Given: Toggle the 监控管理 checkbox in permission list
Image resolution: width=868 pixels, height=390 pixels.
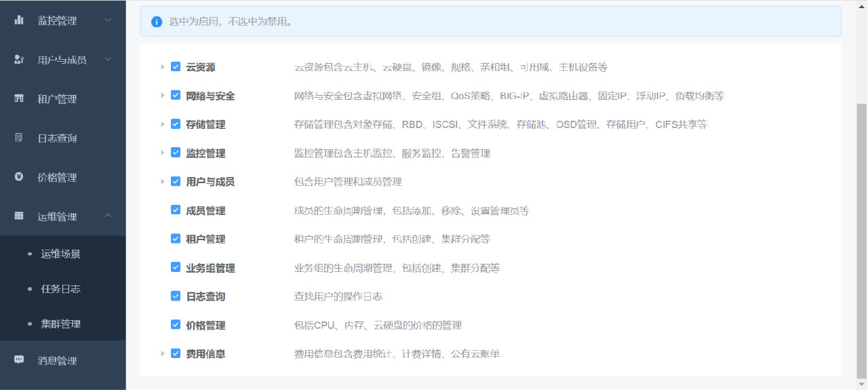Looking at the screenshot, I should pos(176,153).
